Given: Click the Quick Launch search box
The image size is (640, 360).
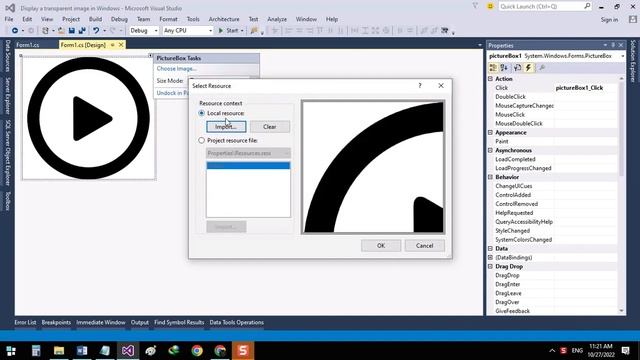Looking at the screenshot, I should [544, 6].
